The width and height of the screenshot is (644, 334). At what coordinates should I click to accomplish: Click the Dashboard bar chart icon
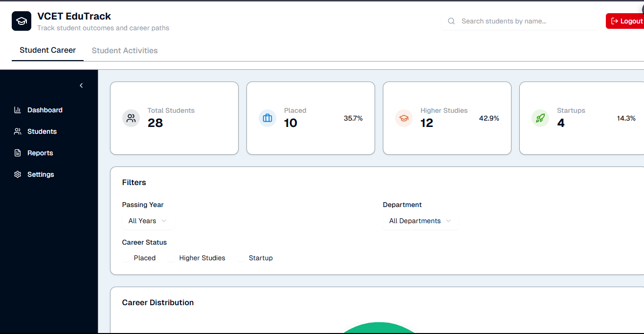click(18, 110)
